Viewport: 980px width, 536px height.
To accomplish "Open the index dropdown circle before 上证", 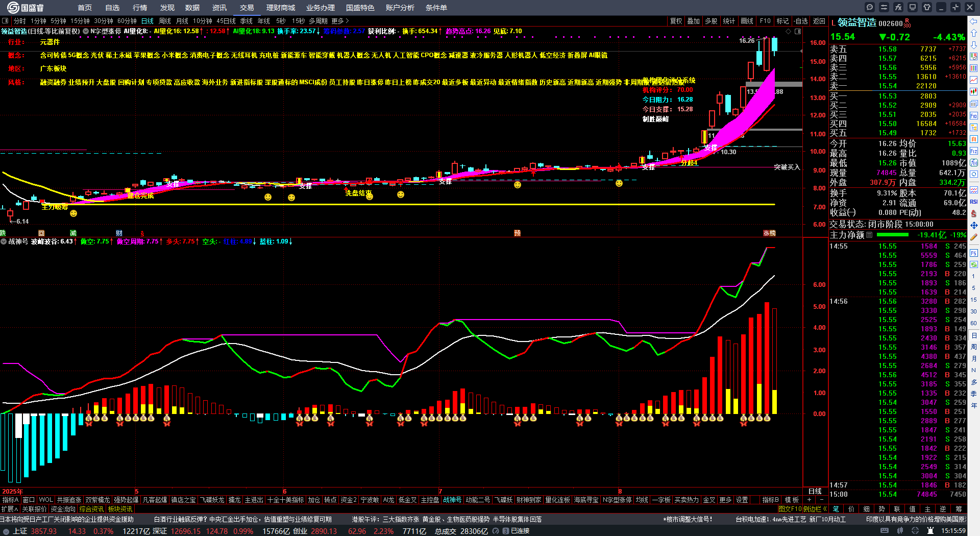I will 6,531.
